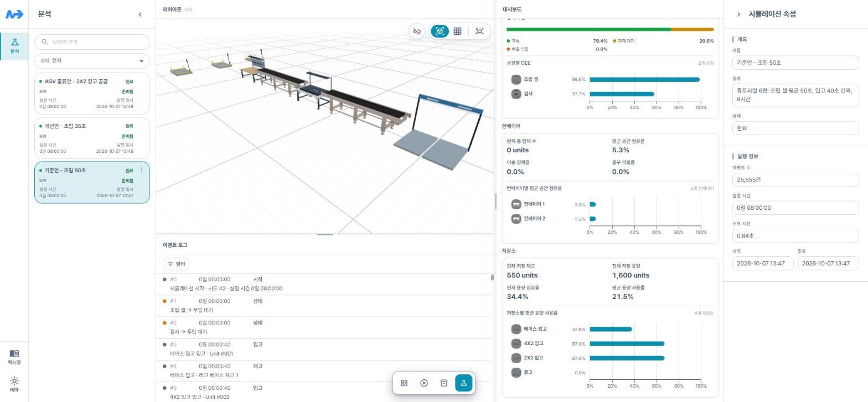868x402 pixels.
Task: Click the event log vertical scrollbar
Action: coord(492,277)
